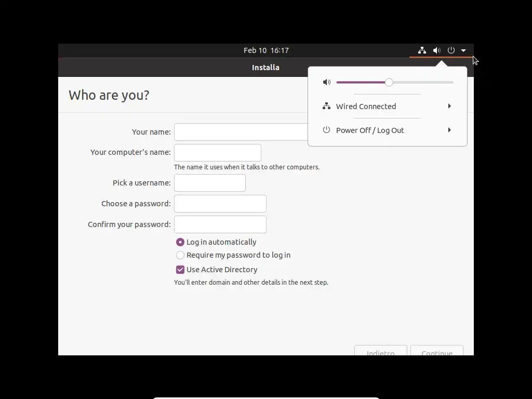
Task: Adjust the volume slider in system menu
Action: 395,82
